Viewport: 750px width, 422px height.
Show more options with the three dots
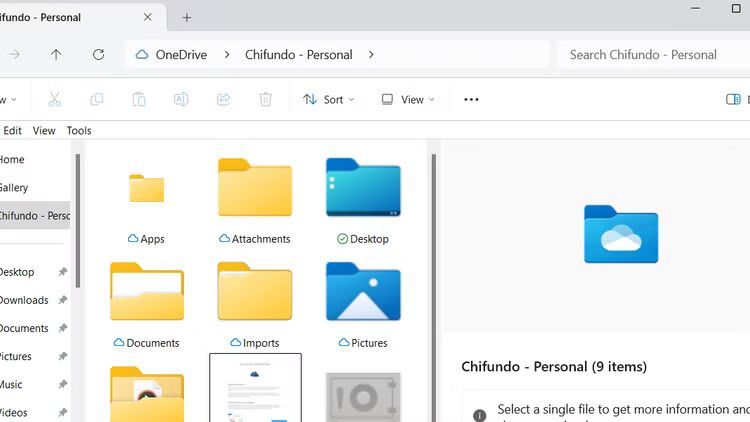click(x=471, y=99)
